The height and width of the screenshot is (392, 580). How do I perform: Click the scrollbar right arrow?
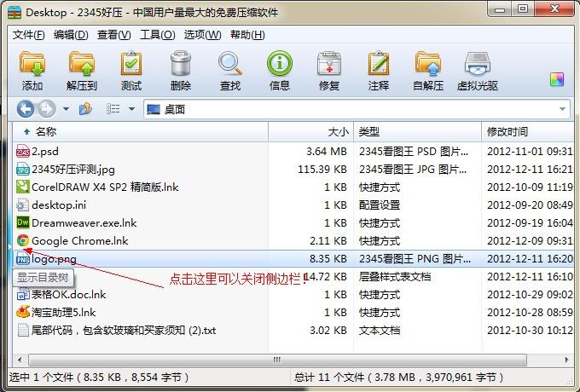click(x=566, y=360)
